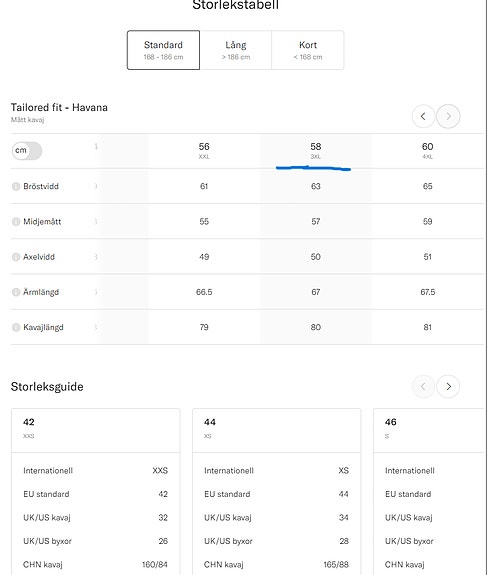Image resolution: width=487 pixels, height=575 pixels.
Task: Show previous card in Storleksguide carousel
Action: coord(423,387)
